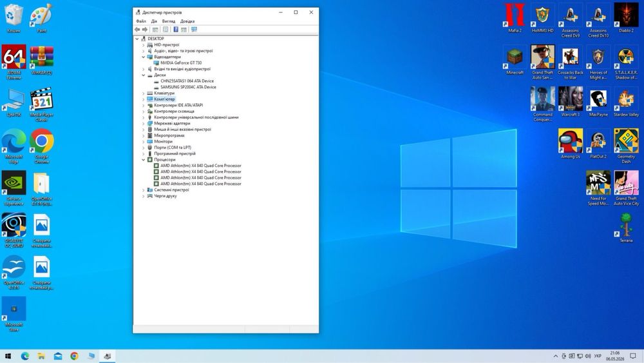
Task: Open the Вигляд menu
Action: click(x=168, y=21)
